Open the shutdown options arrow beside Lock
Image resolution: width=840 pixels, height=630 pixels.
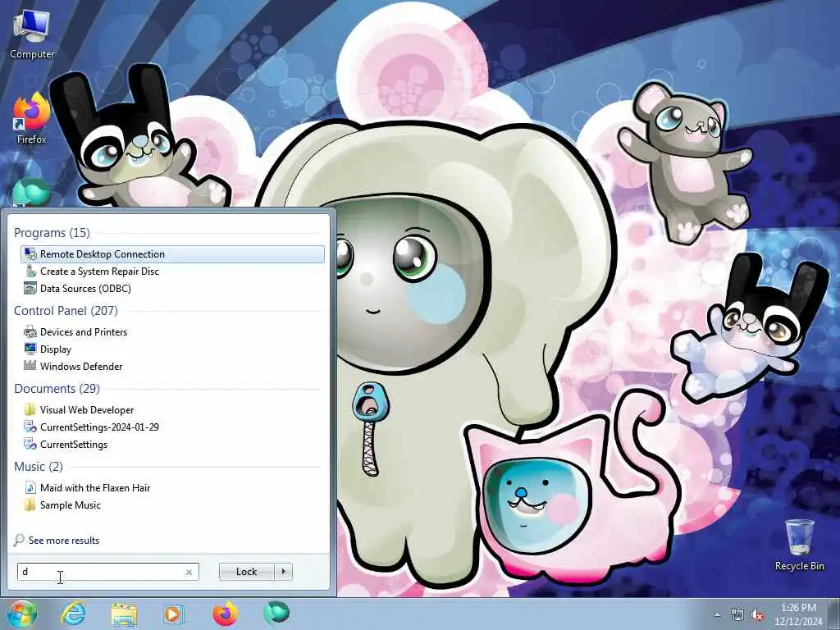coord(283,572)
